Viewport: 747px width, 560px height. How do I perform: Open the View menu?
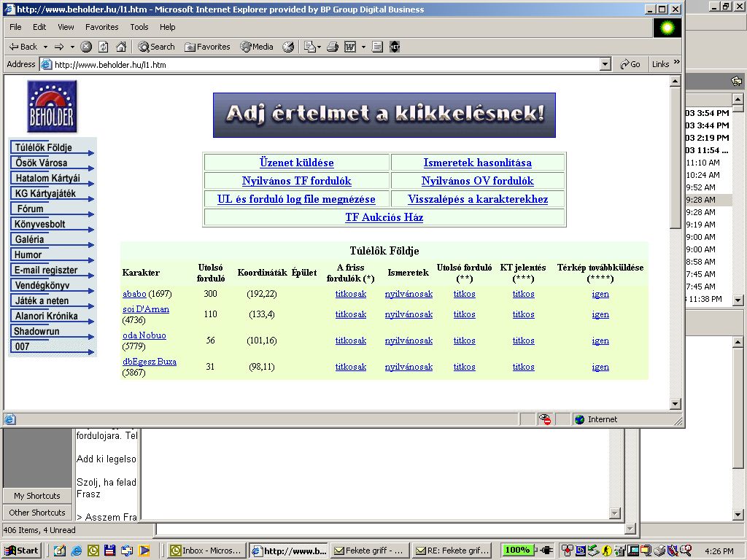click(66, 27)
